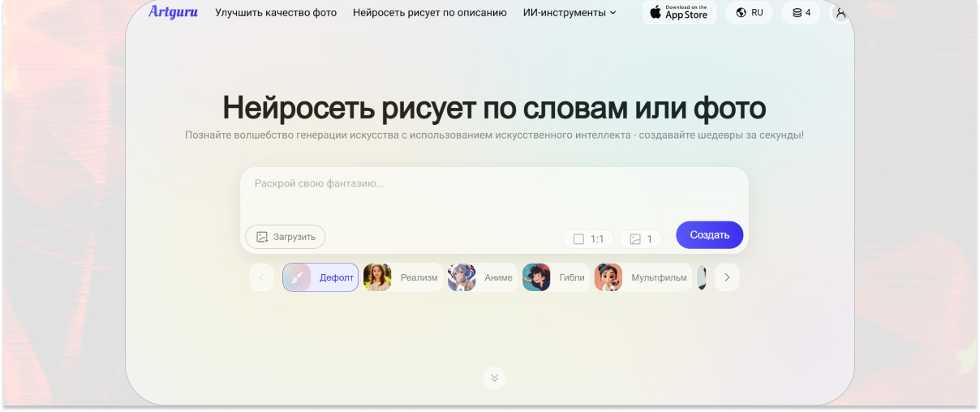The image size is (980, 412).
Task: Open the user profile icon
Action: click(x=841, y=12)
